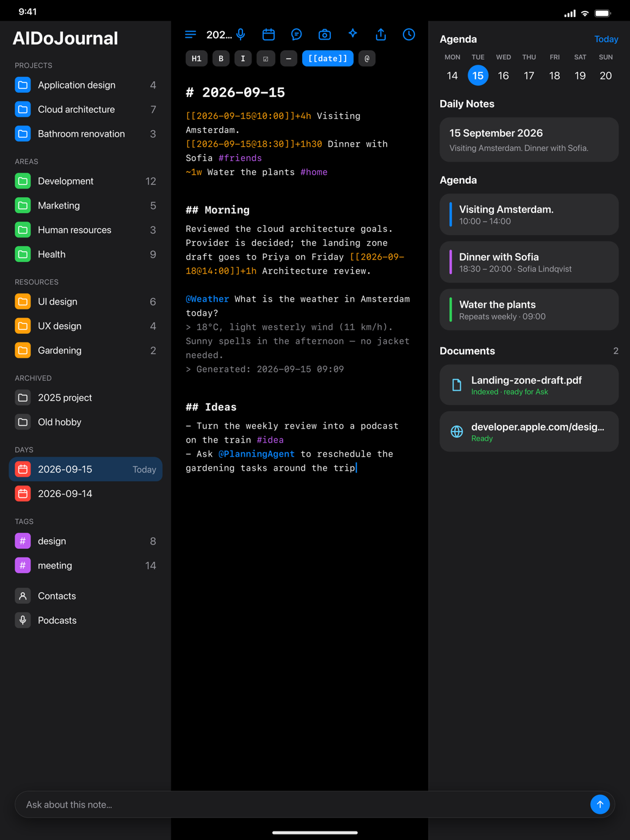Select the Development area

click(x=85, y=181)
